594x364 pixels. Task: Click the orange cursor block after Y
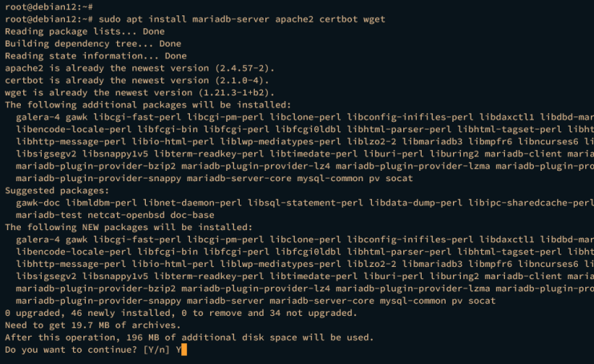pyautogui.click(x=183, y=350)
